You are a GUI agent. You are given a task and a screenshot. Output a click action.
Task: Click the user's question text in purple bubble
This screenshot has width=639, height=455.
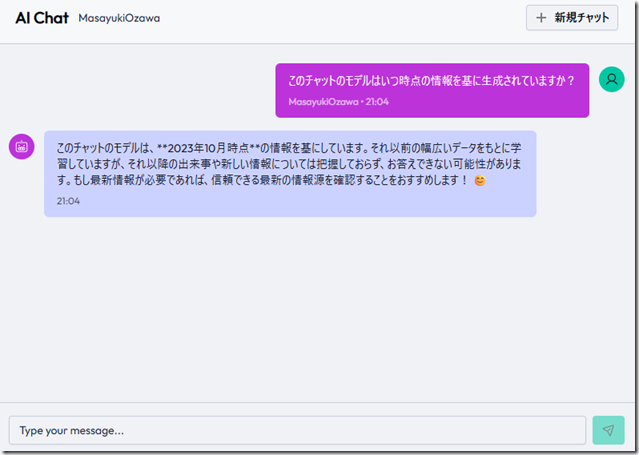[431, 81]
